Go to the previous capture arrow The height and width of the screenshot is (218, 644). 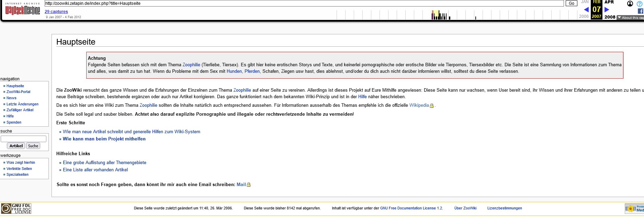[x=586, y=10]
